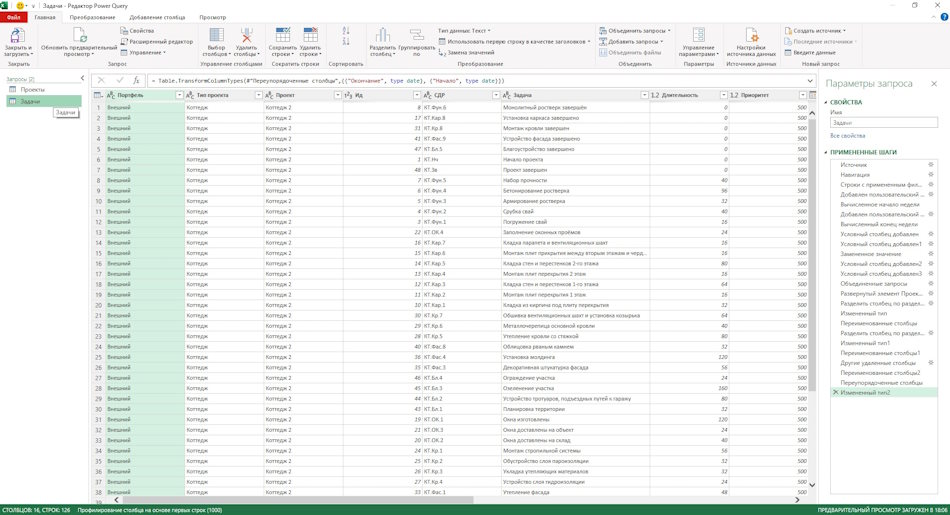Open Создать источник dropdown
Image resolution: width=950 pixels, height=515 pixels.
tap(815, 30)
